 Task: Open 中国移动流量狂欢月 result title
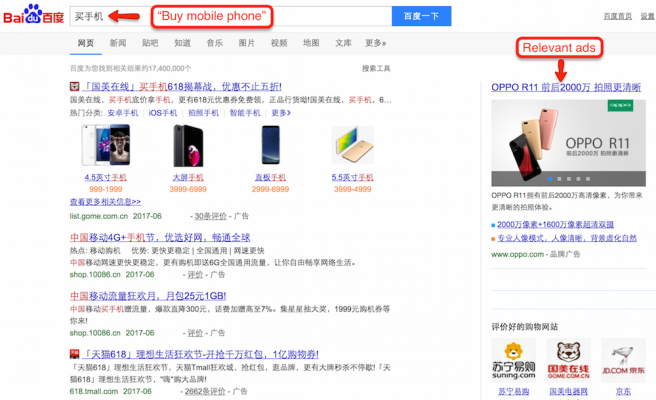pyautogui.click(x=148, y=296)
